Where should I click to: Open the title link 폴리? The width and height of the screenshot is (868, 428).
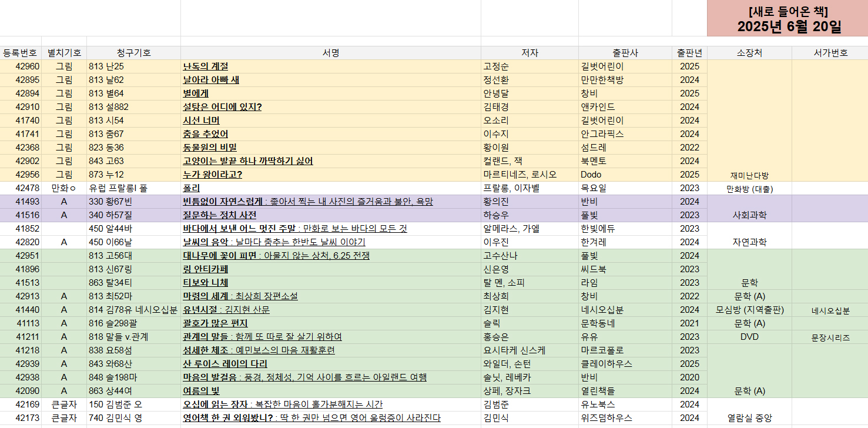(191, 188)
